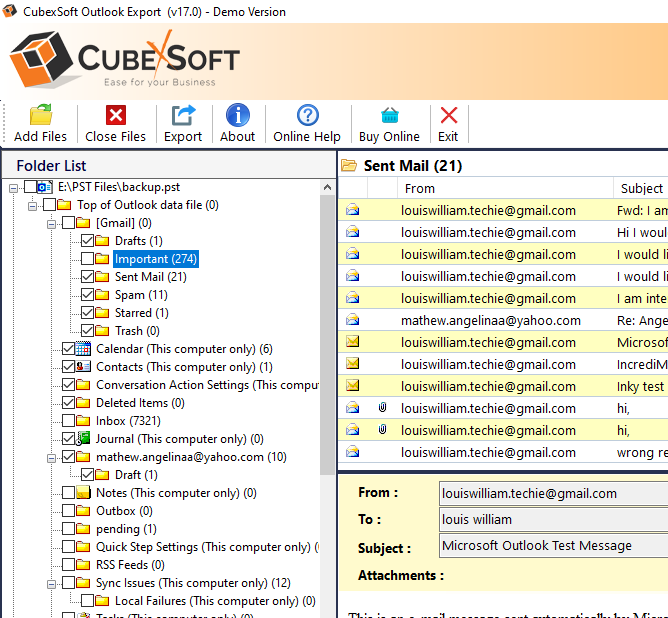Check the backup.pst root checkbox
668x618 pixels.
tap(30, 187)
